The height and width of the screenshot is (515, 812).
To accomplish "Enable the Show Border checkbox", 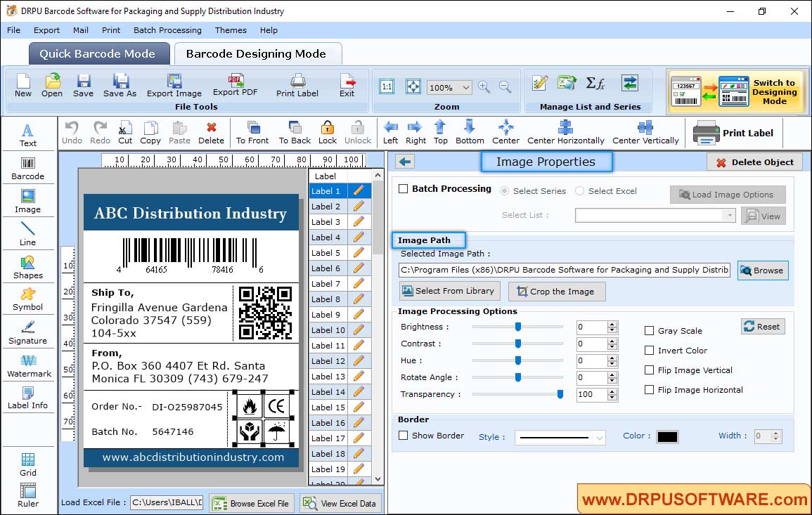I will 403,436.
